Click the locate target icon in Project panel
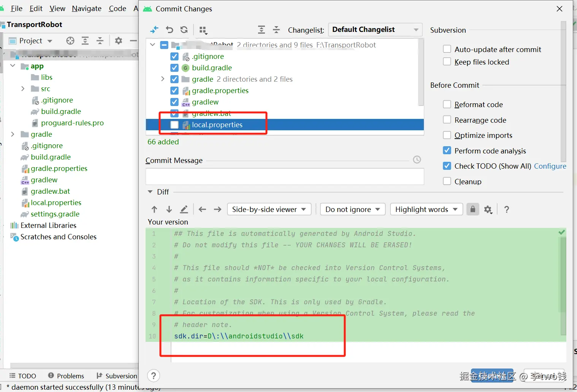 click(x=70, y=41)
